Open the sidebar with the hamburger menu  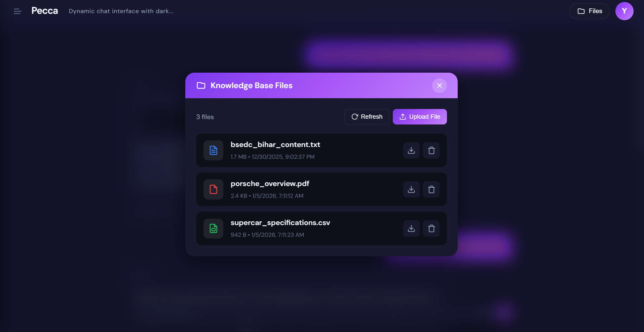pyautogui.click(x=17, y=11)
